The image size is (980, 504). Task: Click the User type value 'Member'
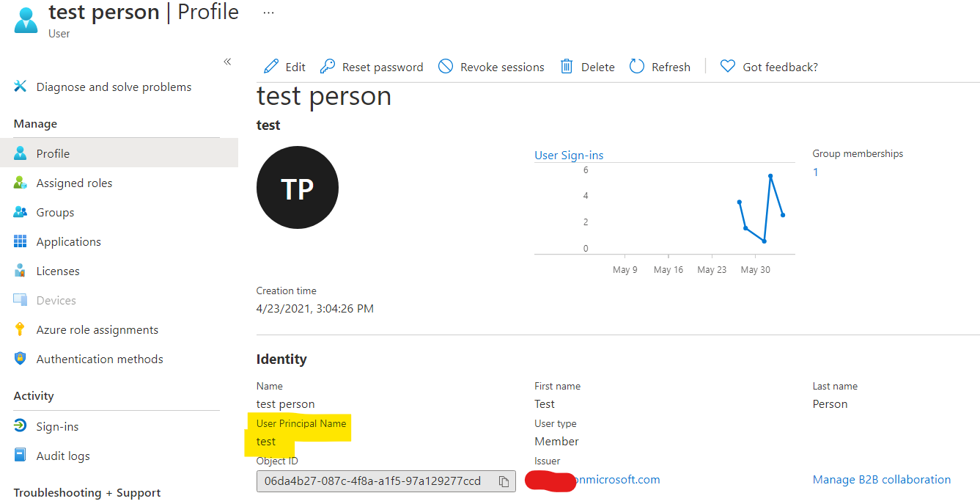tap(556, 442)
